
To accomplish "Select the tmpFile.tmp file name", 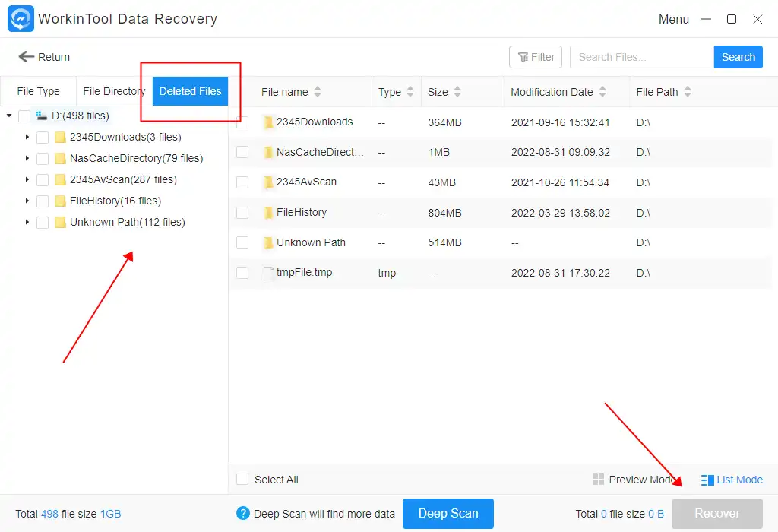I will coord(304,272).
